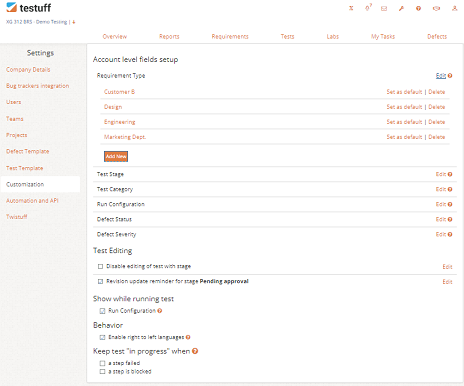Toggle Revision update reminder checkbox
464x386 pixels.
point(100,281)
